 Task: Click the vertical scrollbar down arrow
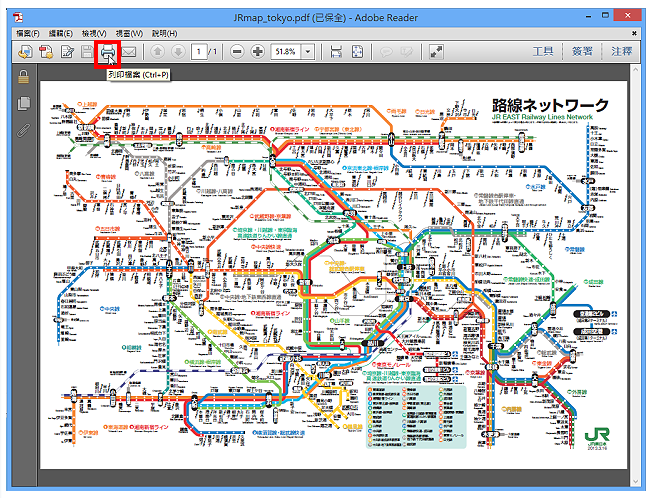(x=635, y=481)
